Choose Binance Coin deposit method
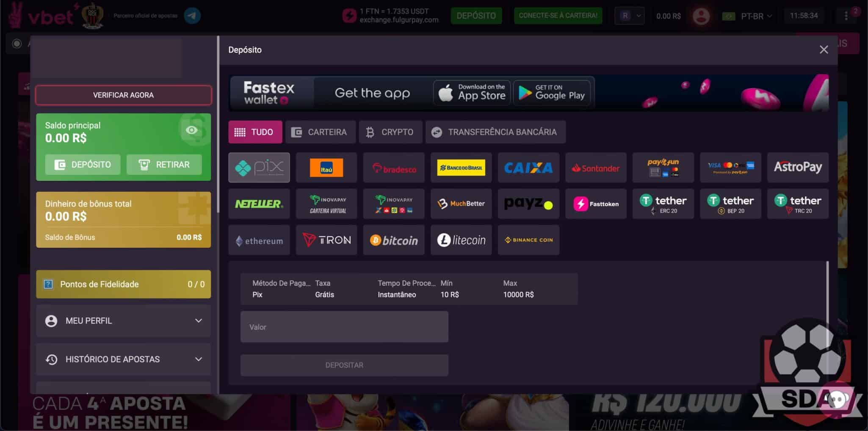Image resolution: width=868 pixels, height=431 pixels. [528, 240]
